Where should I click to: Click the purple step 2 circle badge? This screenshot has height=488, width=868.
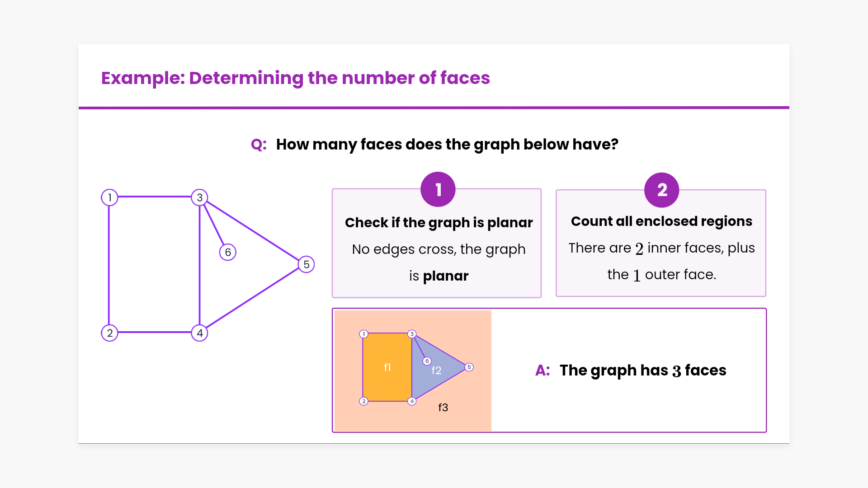(661, 190)
